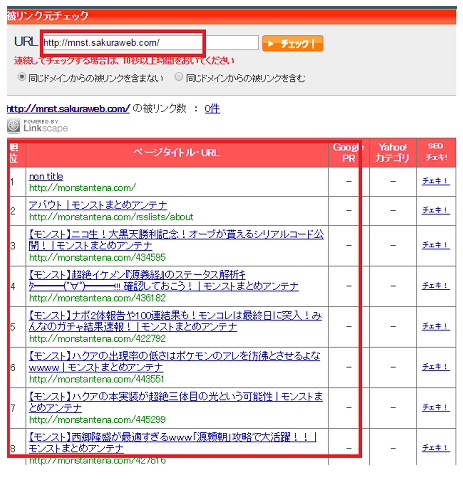Click the Linkscape logo icon

[14, 126]
